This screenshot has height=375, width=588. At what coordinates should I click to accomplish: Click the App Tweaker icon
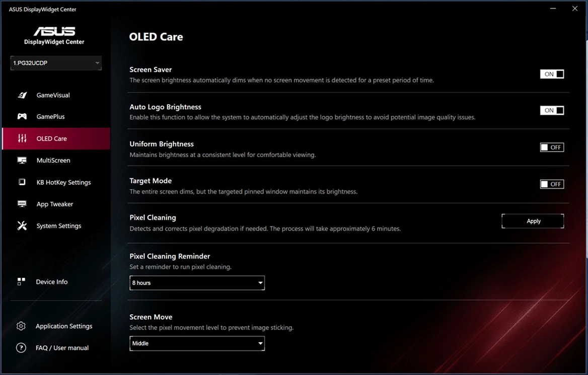pyautogui.click(x=22, y=204)
